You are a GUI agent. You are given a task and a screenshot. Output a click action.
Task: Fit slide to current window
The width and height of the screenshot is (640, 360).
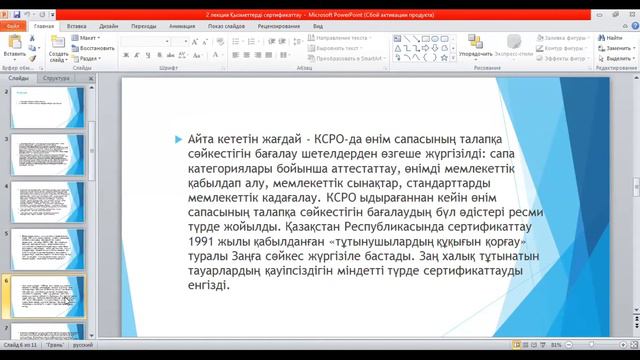(634, 345)
